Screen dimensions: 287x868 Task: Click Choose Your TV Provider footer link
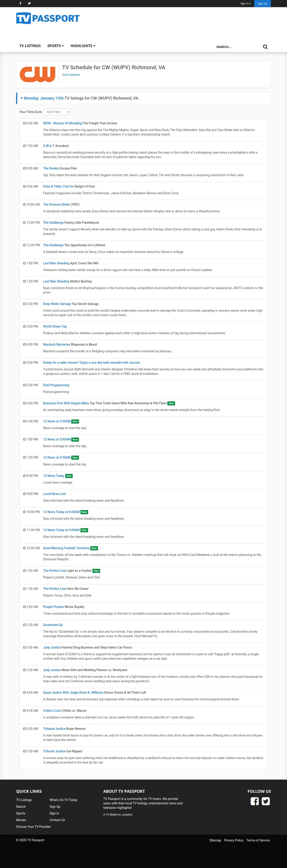[33, 827]
